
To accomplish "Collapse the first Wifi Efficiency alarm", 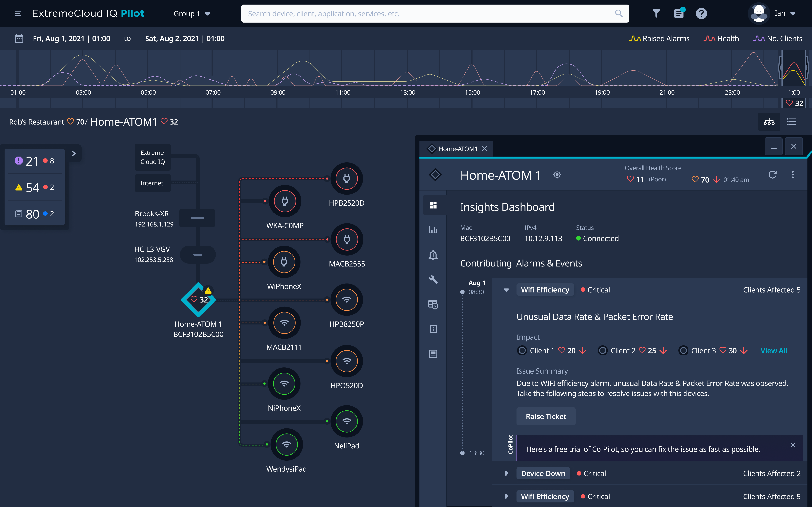I will coord(506,290).
